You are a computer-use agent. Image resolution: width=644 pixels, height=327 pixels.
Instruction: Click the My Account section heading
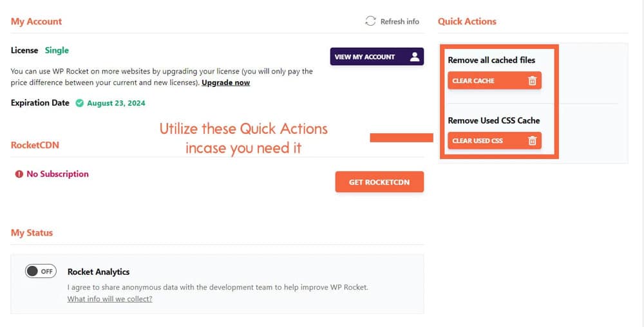pyautogui.click(x=36, y=21)
